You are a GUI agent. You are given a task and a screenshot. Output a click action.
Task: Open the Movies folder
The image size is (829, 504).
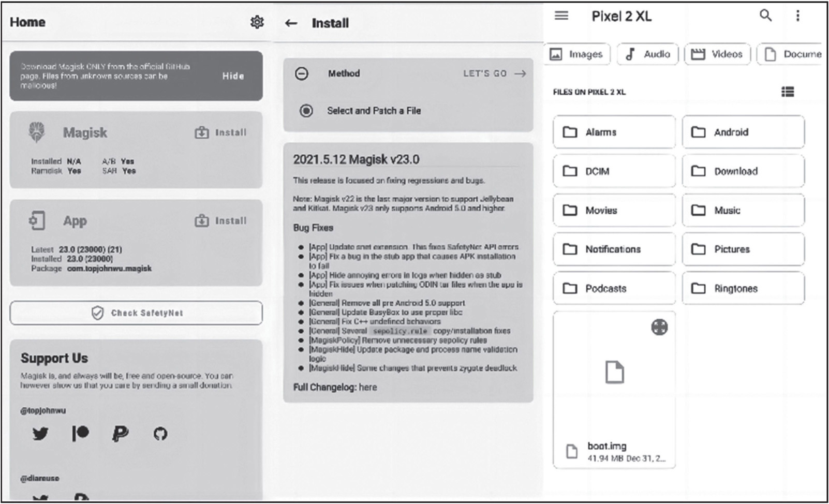pos(614,210)
